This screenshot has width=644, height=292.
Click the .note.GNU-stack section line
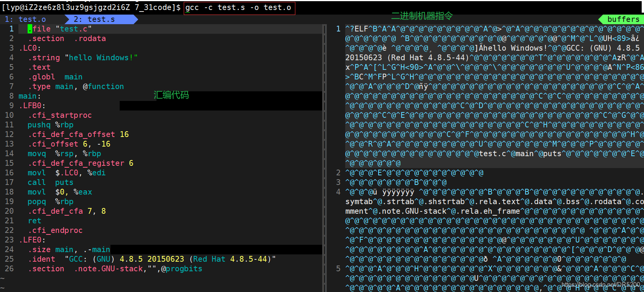pos(115,269)
